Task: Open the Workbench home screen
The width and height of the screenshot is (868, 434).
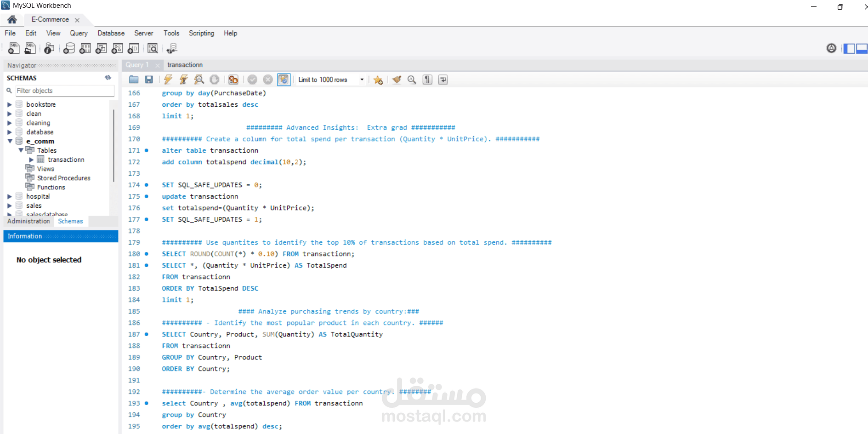Action: pos(12,19)
